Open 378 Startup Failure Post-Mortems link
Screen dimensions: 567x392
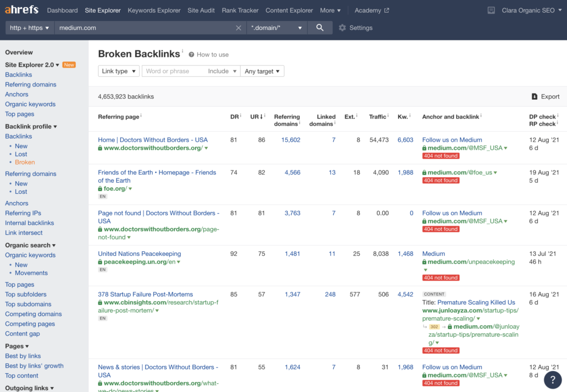coord(146,295)
